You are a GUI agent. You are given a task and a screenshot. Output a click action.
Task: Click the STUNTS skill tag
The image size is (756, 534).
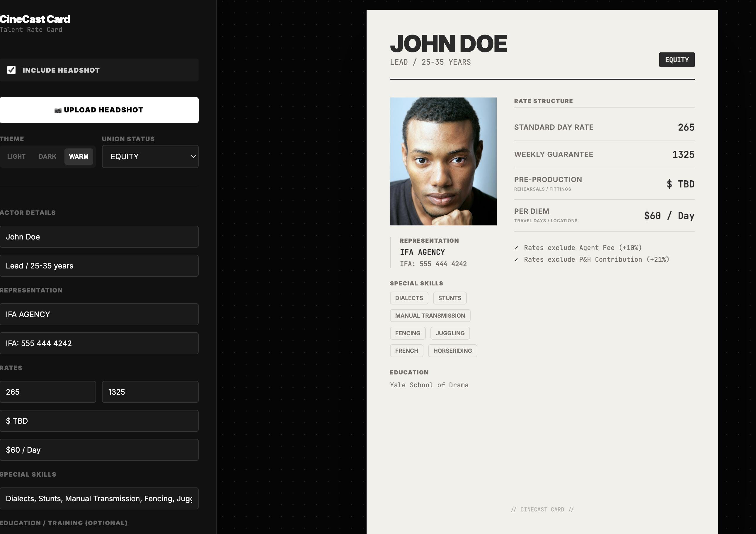click(449, 298)
